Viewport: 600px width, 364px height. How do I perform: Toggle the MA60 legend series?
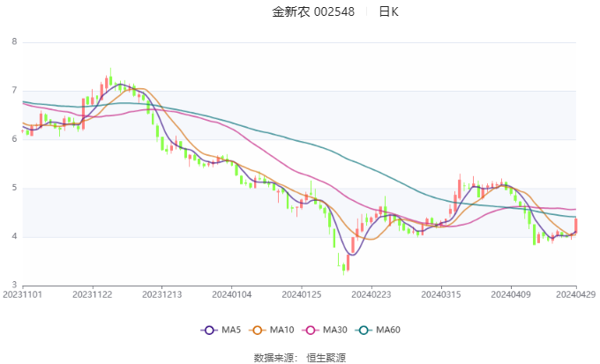point(378,330)
